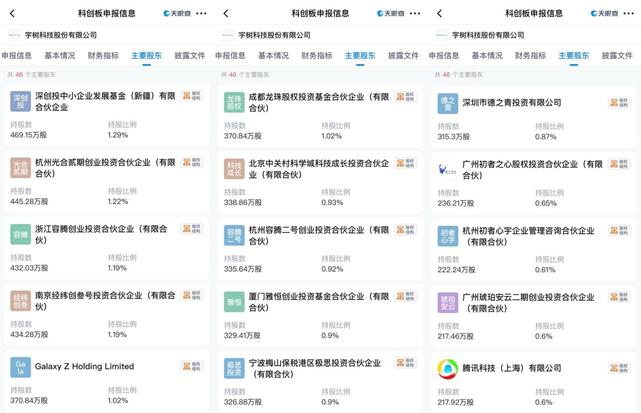Open 宇树科技股份有限公司 company link in left screen
641x413 pixels.
[x=61, y=36]
